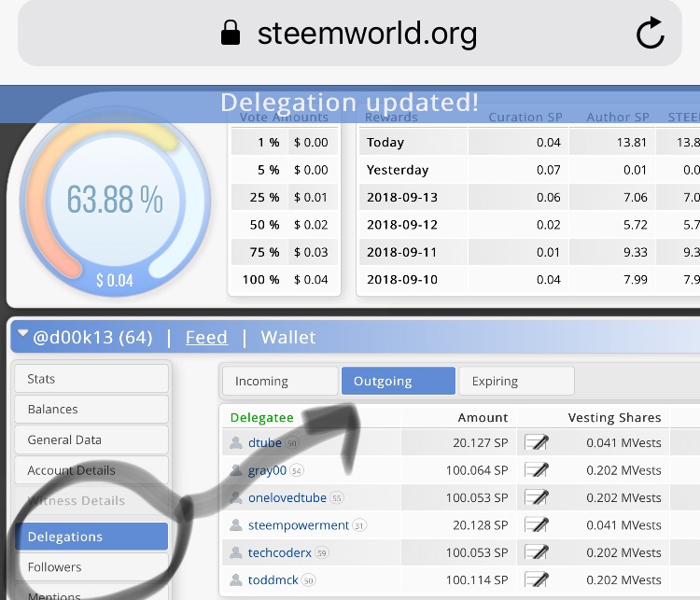Click the gray00 reputation badge 54
The height and width of the screenshot is (600, 700).
point(297,470)
